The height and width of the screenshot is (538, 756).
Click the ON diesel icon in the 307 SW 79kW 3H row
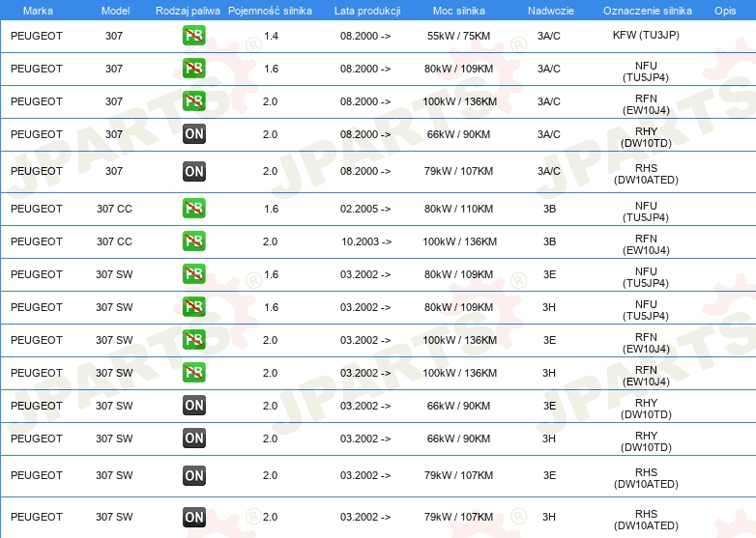click(x=194, y=517)
